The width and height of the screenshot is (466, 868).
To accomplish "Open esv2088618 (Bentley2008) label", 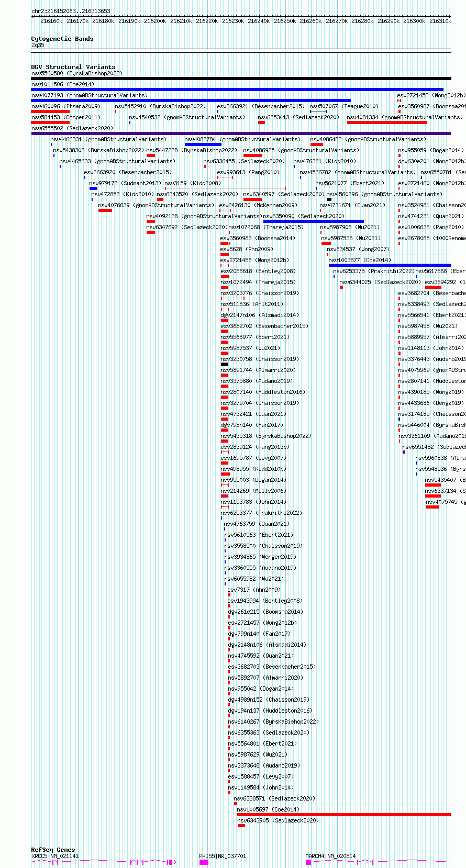I will pyautogui.click(x=258, y=272).
